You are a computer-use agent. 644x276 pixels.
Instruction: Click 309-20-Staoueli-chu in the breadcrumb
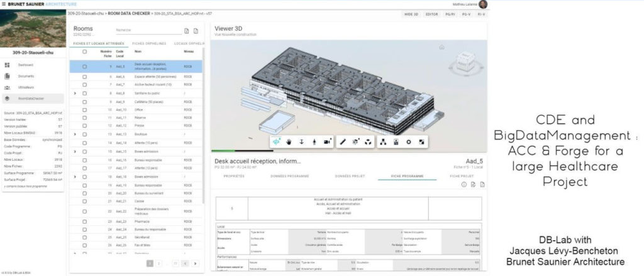85,14
